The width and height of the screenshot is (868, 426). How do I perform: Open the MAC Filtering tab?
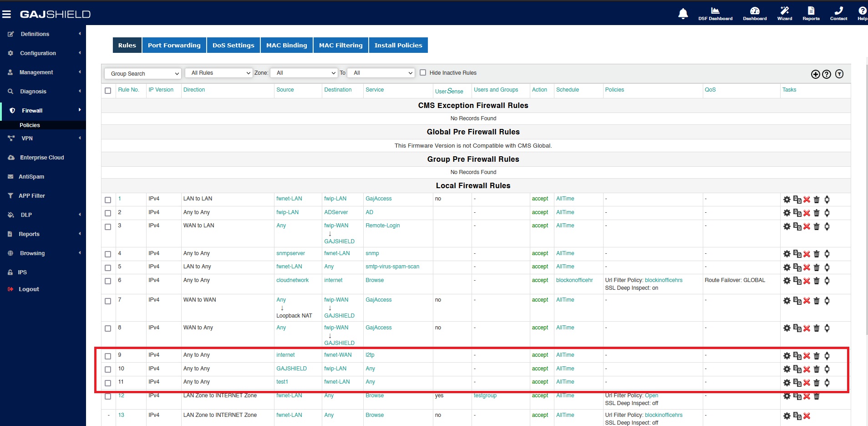click(x=341, y=45)
